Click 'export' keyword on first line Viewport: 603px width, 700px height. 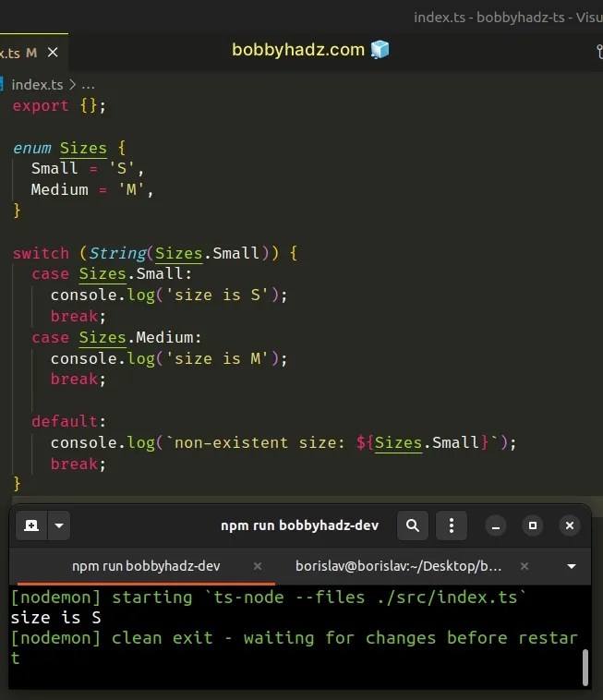pos(41,106)
